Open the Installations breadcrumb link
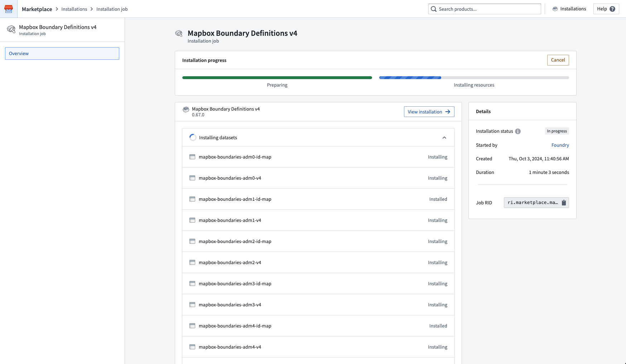The width and height of the screenshot is (626, 364). click(x=74, y=9)
